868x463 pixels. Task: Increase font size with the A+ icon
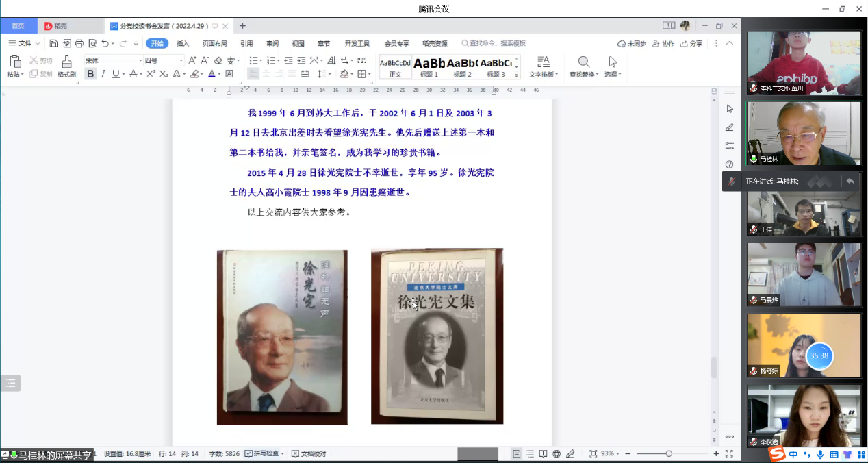point(192,60)
